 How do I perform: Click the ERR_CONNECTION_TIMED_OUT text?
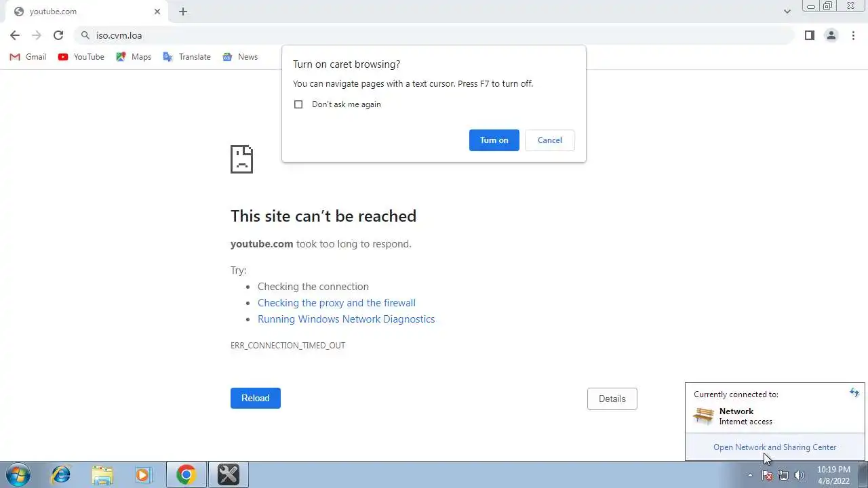tap(288, 346)
